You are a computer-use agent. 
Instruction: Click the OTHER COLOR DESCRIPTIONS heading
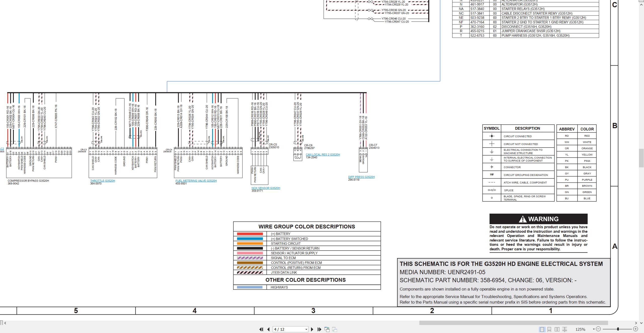click(305, 280)
